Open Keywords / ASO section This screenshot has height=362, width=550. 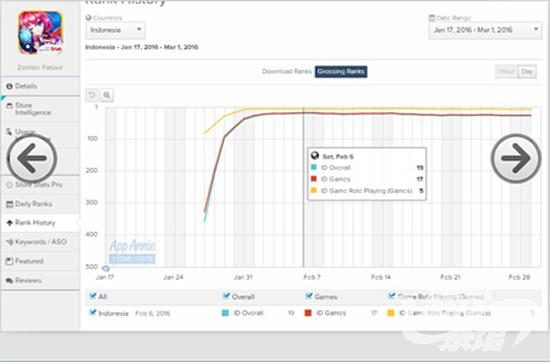40,242
